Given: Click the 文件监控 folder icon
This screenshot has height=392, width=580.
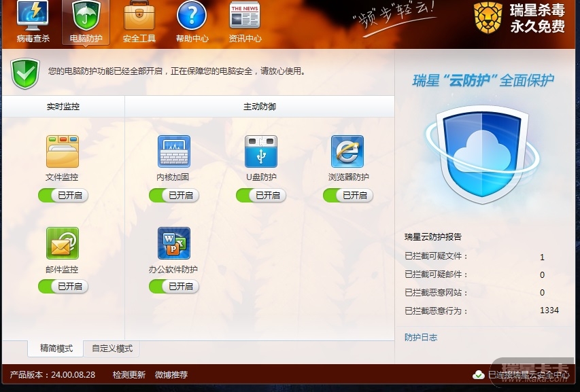Looking at the screenshot, I should 63,152.
